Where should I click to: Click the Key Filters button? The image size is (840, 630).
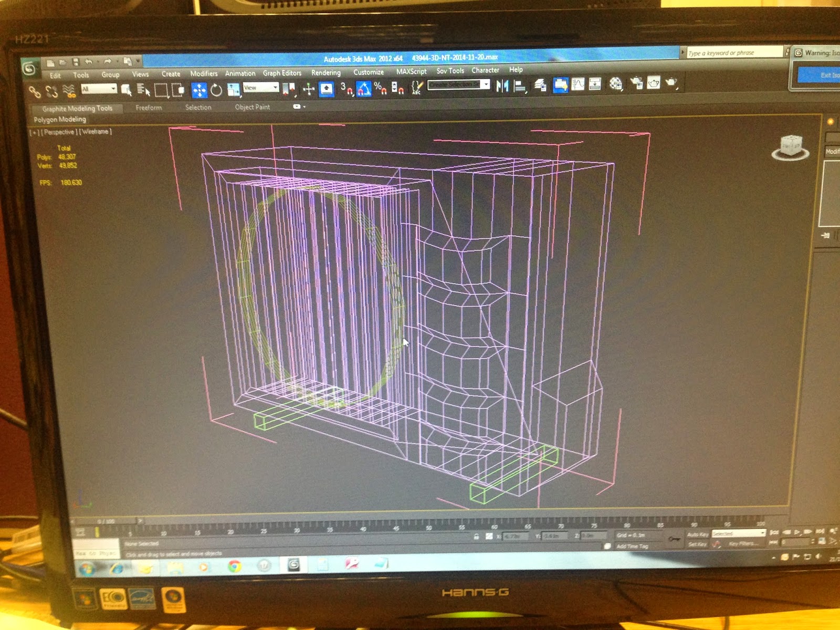coord(742,543)
